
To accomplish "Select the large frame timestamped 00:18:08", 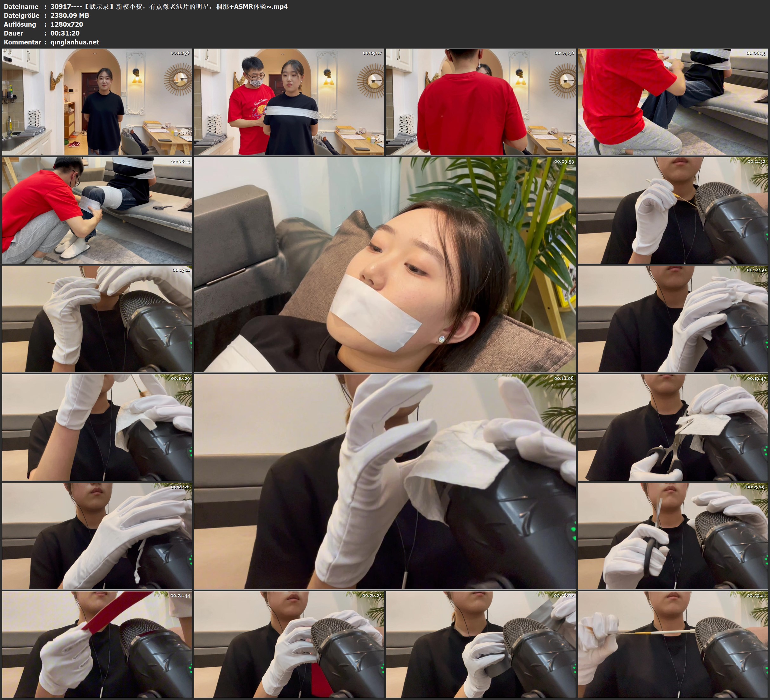I will (x=385, y=481).
